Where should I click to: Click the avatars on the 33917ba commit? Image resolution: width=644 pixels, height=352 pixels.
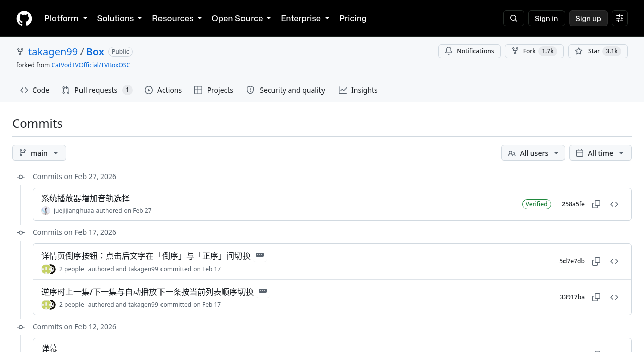(48, 305)
